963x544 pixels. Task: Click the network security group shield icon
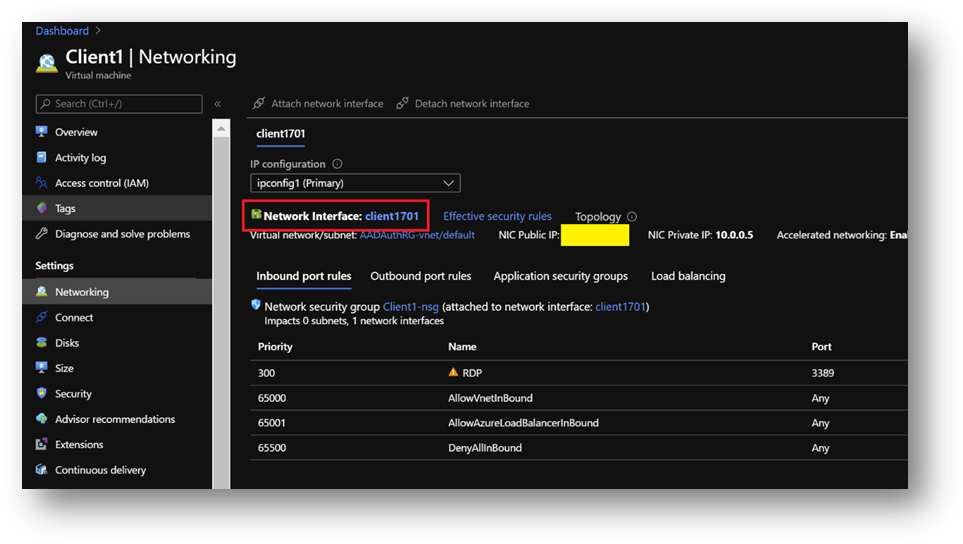point(256,305)
